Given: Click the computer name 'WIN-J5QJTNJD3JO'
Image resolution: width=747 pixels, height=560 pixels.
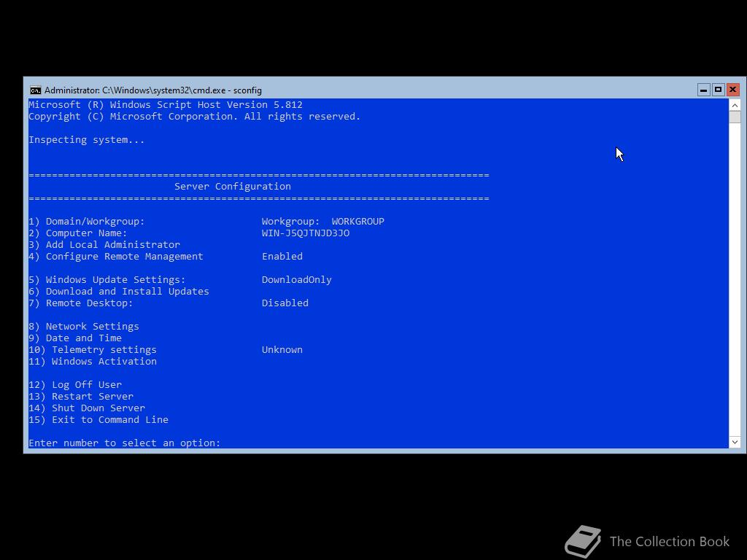Looking at the screenshot, I should click(x=306, y=233).
